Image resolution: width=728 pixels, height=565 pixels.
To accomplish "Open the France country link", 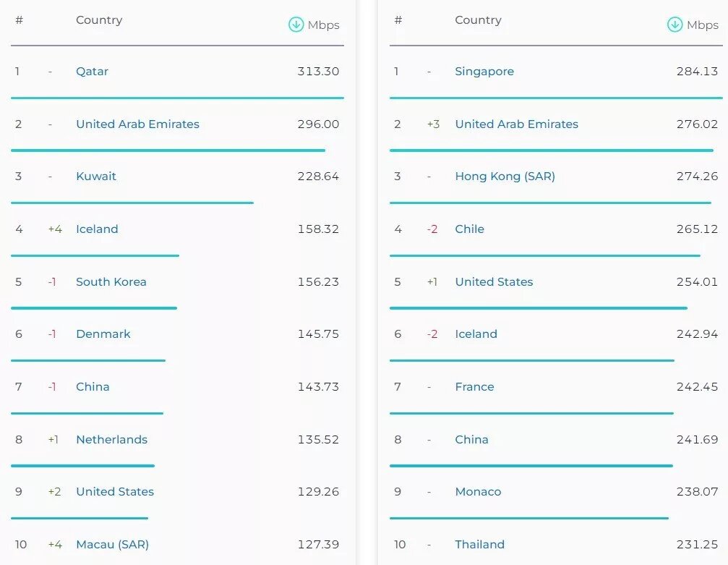I will coord(474,387).
